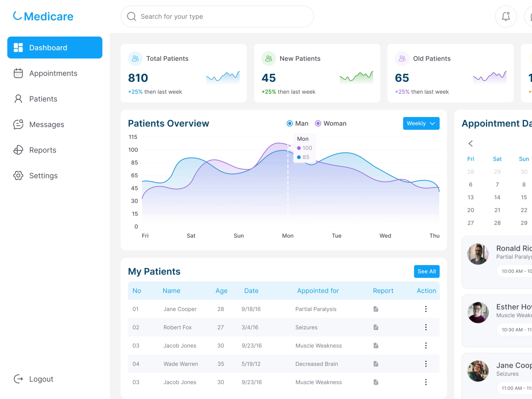Open the Weekly dropdown in Patients Overview
Viewport: 532px width, 399px height.
click(421, 123)
